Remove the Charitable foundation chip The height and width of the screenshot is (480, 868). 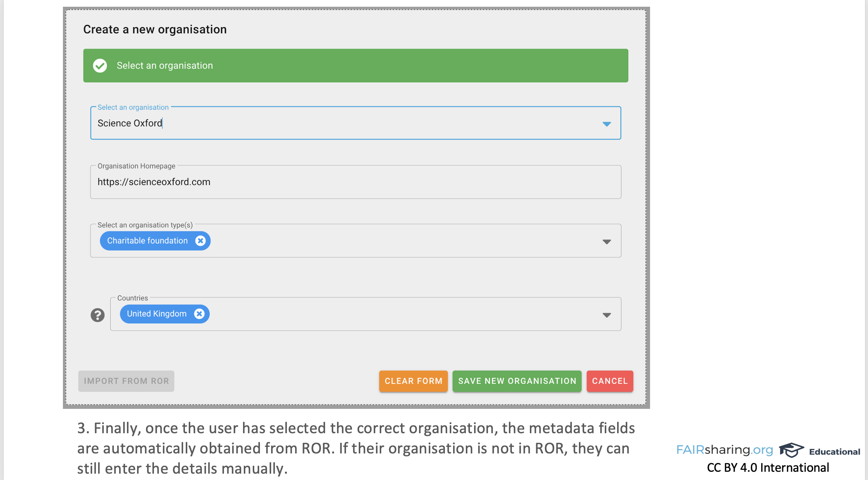(x=200, y=241)
